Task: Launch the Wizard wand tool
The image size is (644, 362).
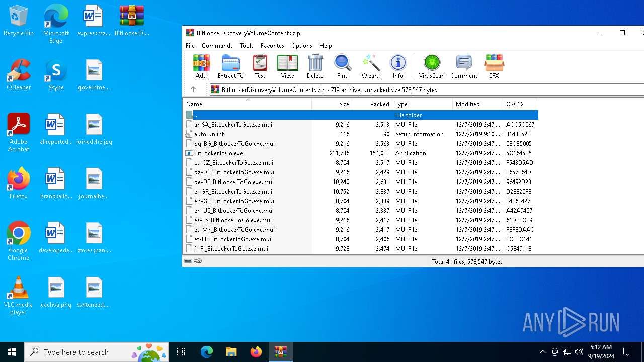Action: (370, 66)
